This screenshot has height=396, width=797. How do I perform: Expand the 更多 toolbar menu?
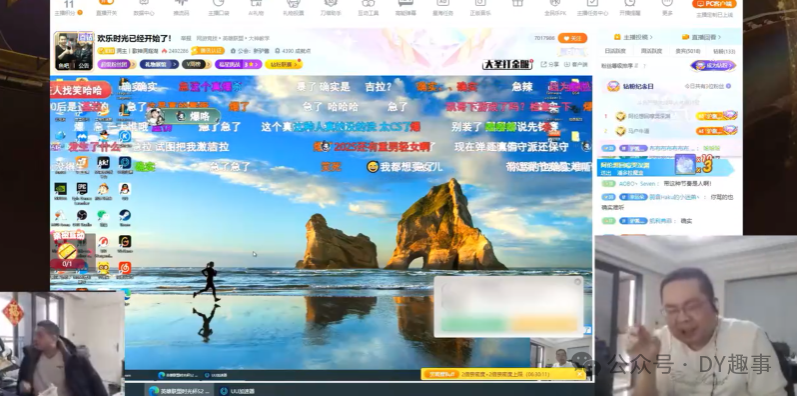coord(667,8)
